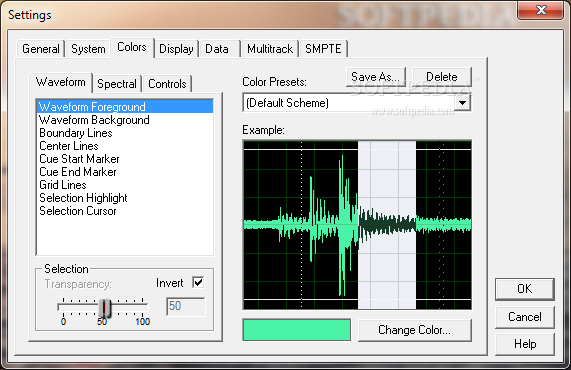Open Help for settings
571x370 pixels.
[524, 344]
